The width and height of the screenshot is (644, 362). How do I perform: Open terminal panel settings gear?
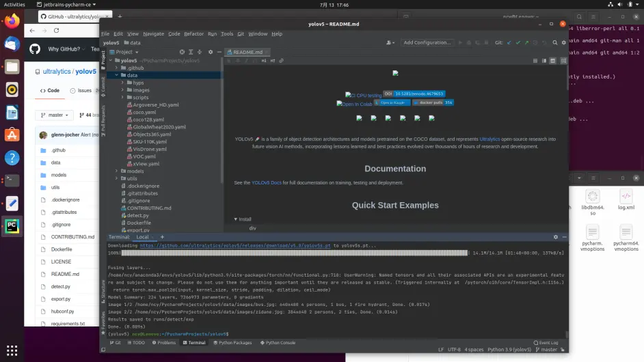556,237
